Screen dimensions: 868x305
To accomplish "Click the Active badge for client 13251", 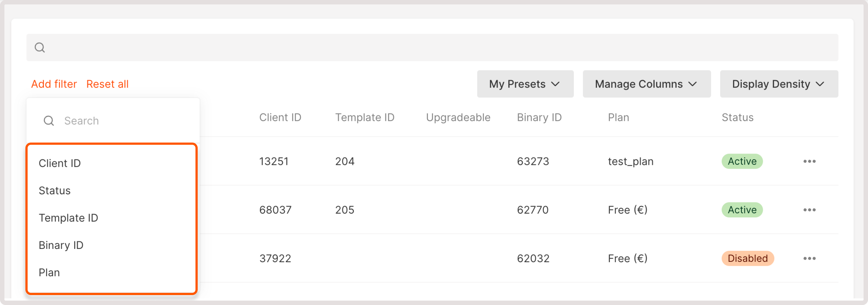I will pos(742,161).
